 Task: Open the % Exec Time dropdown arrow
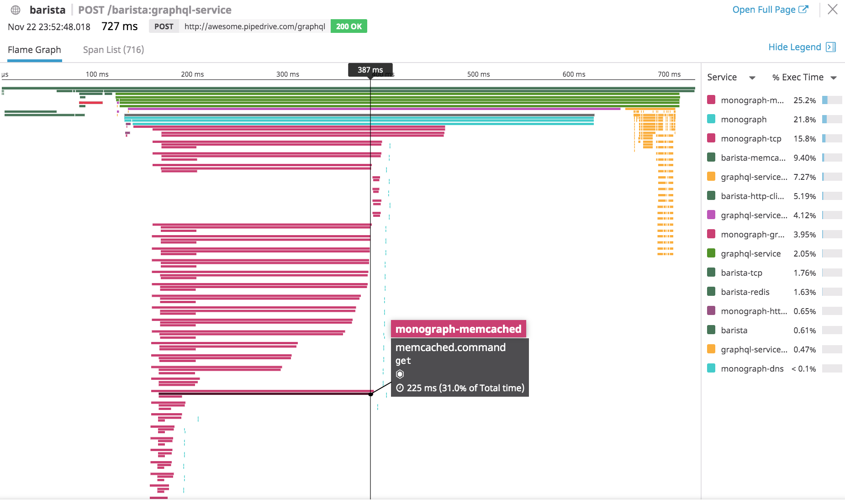click(x=834, y=78)
